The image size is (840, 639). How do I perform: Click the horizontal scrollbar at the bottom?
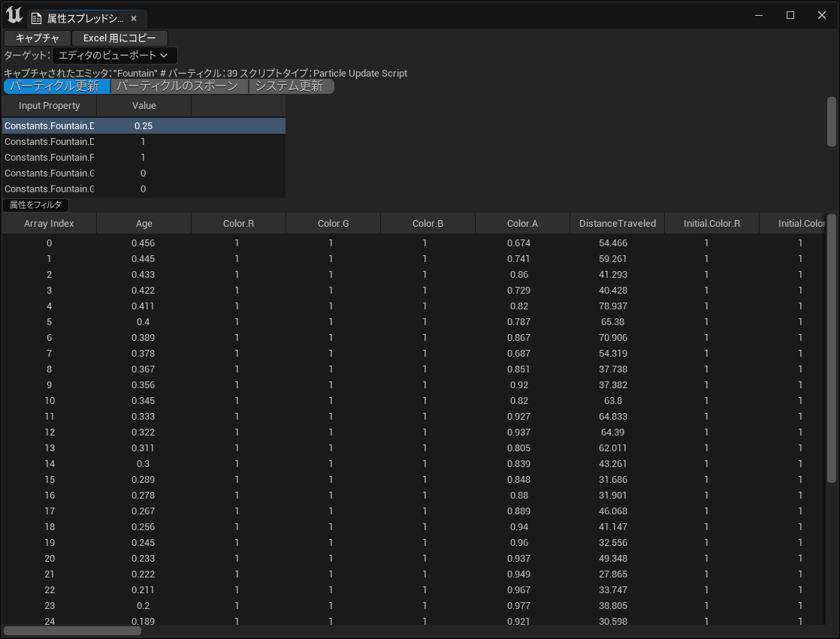pyautogui.click(x=72, y=631)
